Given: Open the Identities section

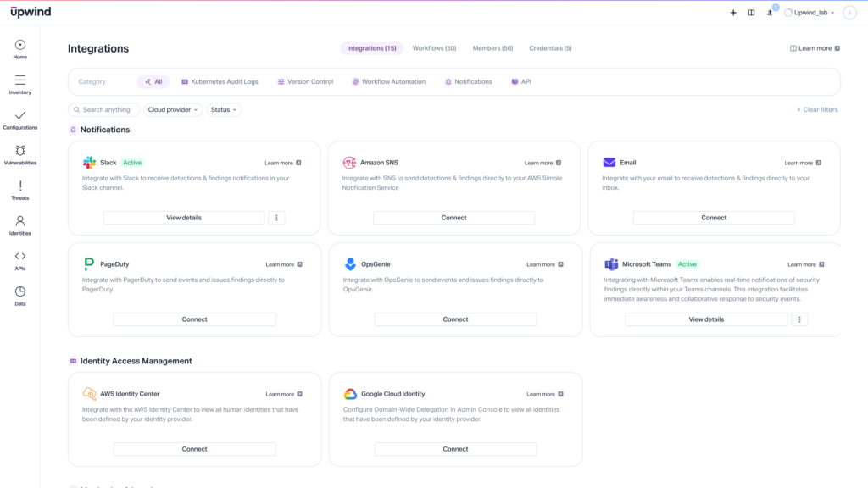Looking at the screenshot, I should pos(20,225).
